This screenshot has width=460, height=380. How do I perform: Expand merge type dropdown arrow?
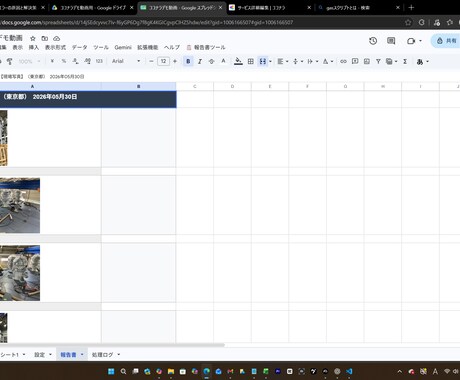click(270, 61)
